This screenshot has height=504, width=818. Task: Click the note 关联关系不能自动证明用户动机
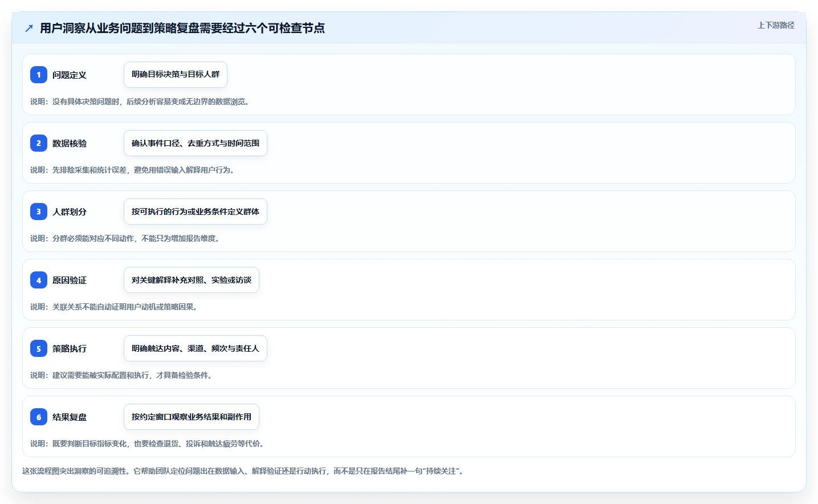click(x=114, y=307)
